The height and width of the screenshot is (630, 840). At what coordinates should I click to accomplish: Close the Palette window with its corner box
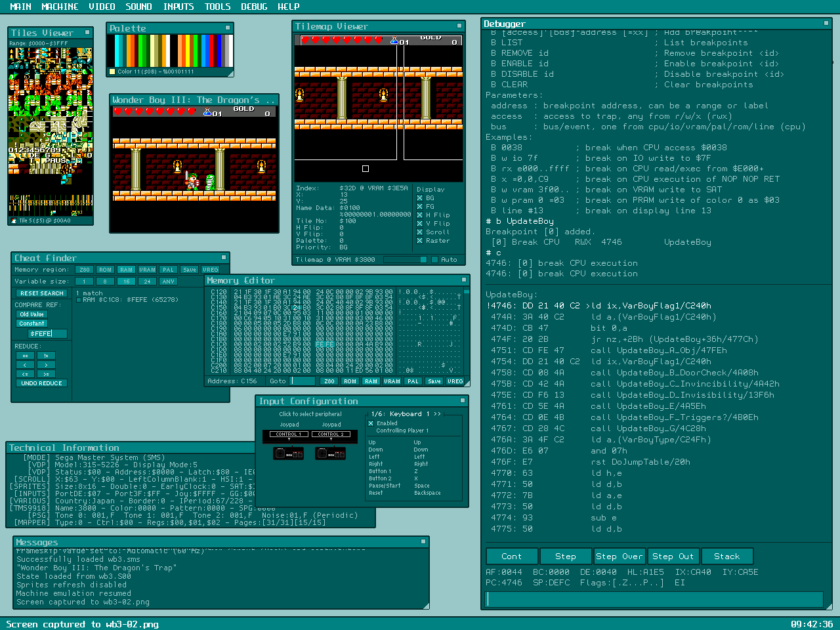(228, 28)
